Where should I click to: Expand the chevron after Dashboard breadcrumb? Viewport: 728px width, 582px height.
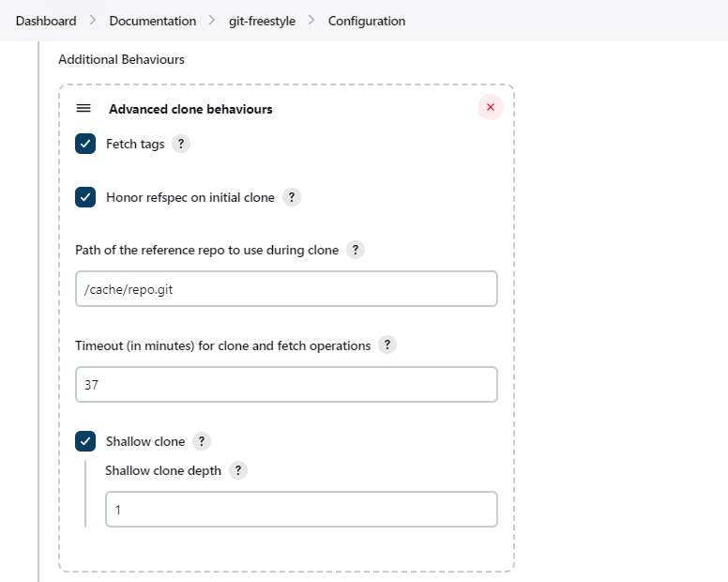click(93, 21)
